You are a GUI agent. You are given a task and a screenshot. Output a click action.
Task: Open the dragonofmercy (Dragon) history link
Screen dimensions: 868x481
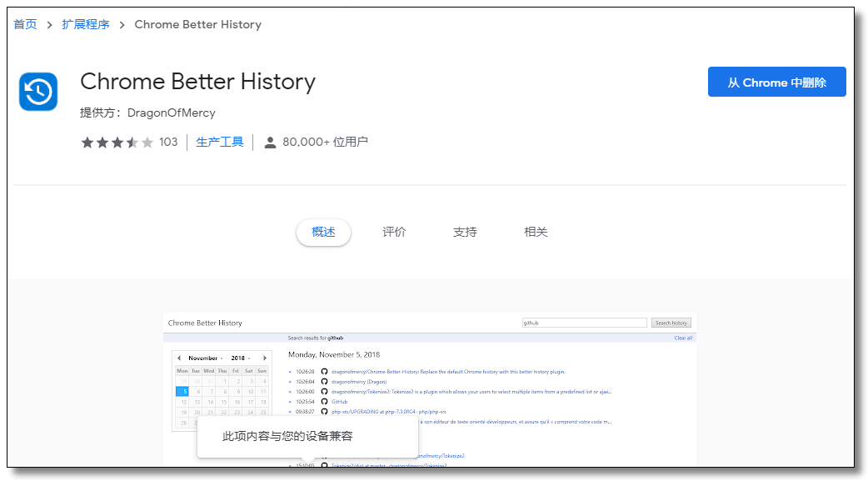[359, 382]
